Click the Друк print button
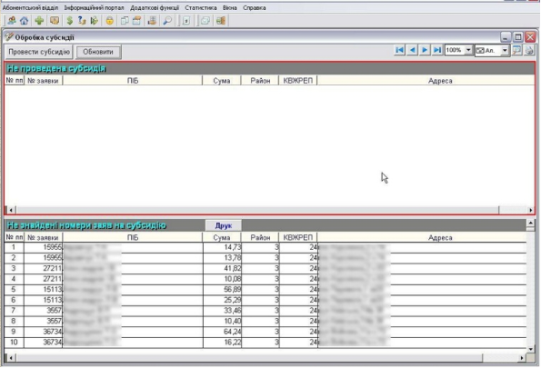This screenshot has width=541, height=368. coord(223,226)
